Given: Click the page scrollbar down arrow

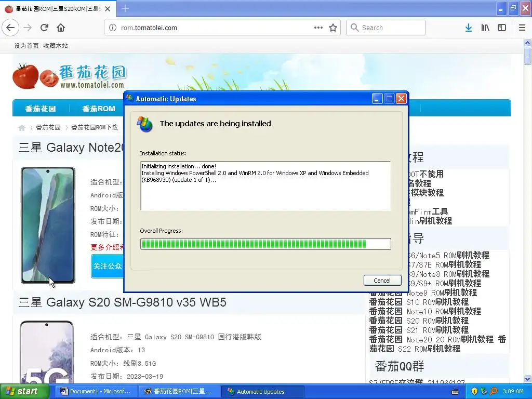Looking at the screenshot, I should click(x=527, y=379).
